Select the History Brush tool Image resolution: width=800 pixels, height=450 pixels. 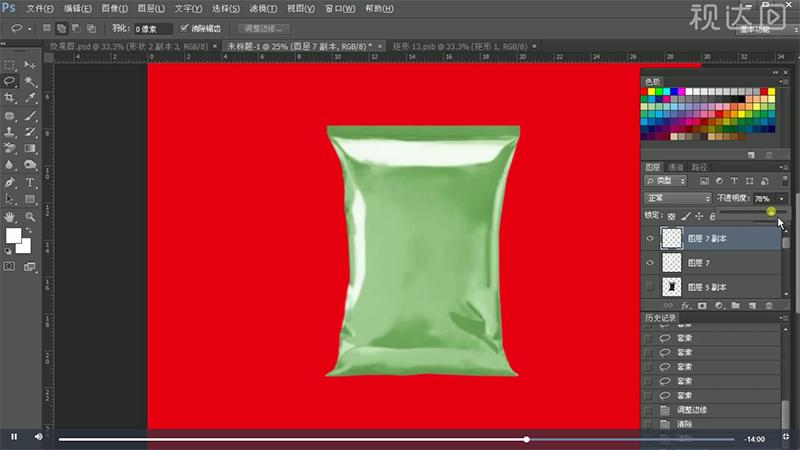tap(30, 132)
